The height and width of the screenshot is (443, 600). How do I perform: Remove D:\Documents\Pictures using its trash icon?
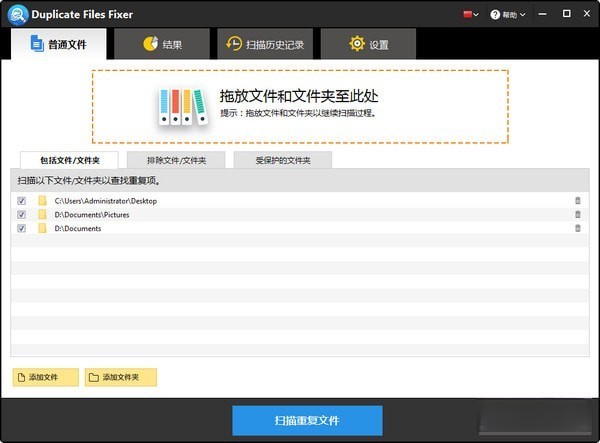pos(578,214)
